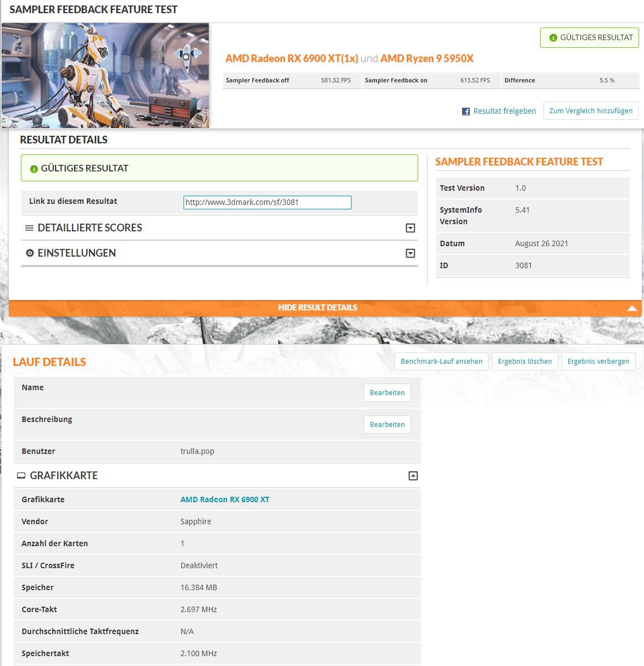This screenshot has height=666, width=644.
Task: Click the AMD Radeon RX 6900 XT(1x) heading link
Action: point(292,59)
